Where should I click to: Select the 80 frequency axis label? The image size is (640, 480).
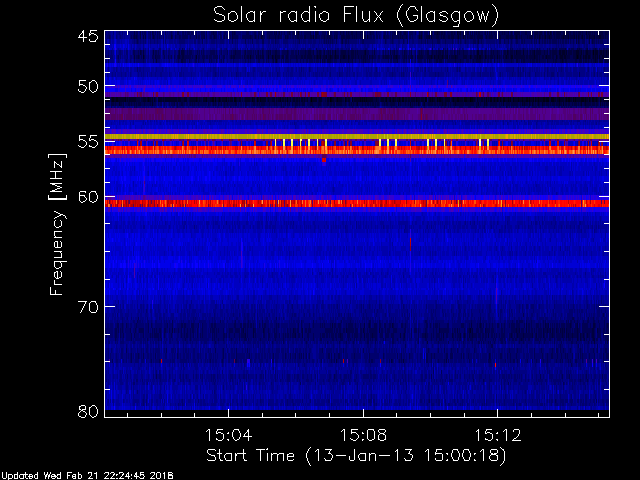(x=88, y=411)
